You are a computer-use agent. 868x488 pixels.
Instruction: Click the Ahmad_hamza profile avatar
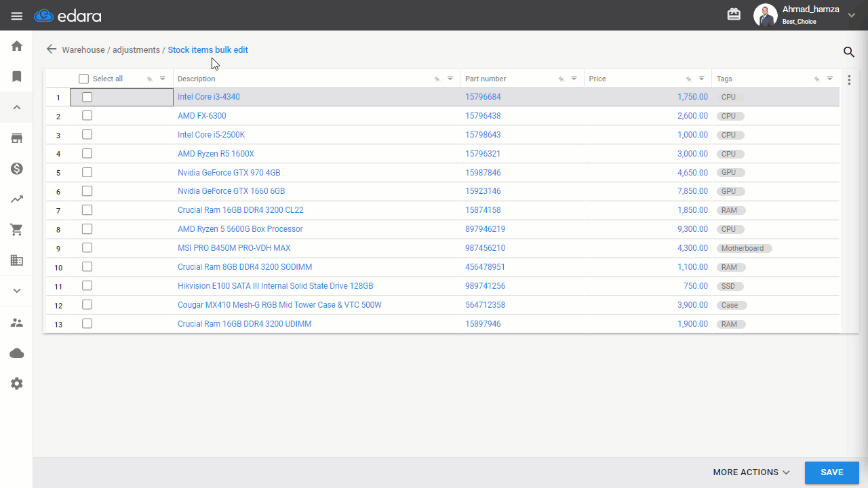click(765, 16)
